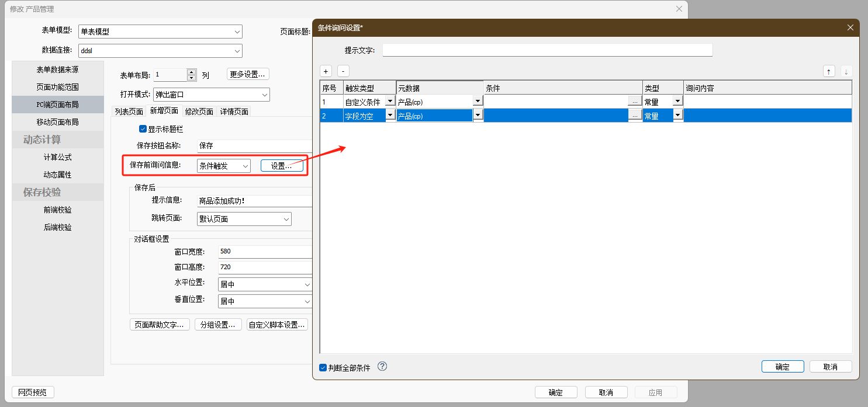Image resolution: width=868 pixels, height=407 pixels.
Task: Open row 1 触发类型 自定义条件 dropdown
Action: [x=390, y=101]
